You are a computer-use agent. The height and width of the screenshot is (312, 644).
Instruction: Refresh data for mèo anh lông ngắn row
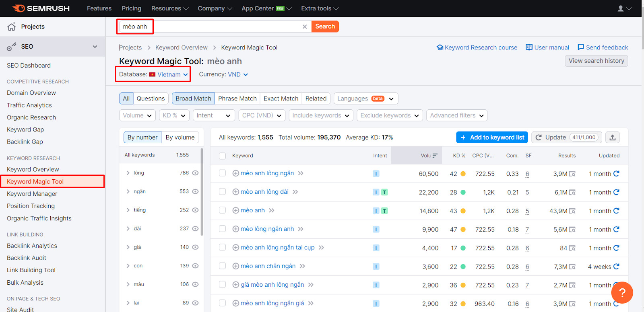[616, 173]
